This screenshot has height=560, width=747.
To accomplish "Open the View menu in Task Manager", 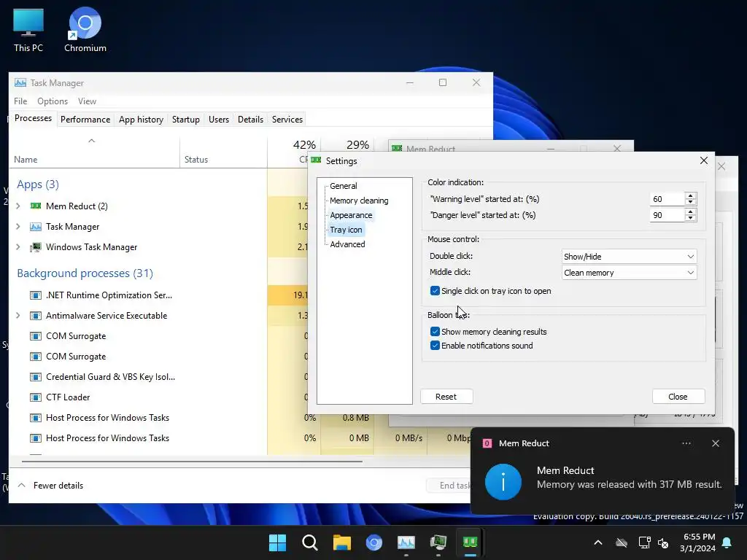I will (x=88, y=101).
